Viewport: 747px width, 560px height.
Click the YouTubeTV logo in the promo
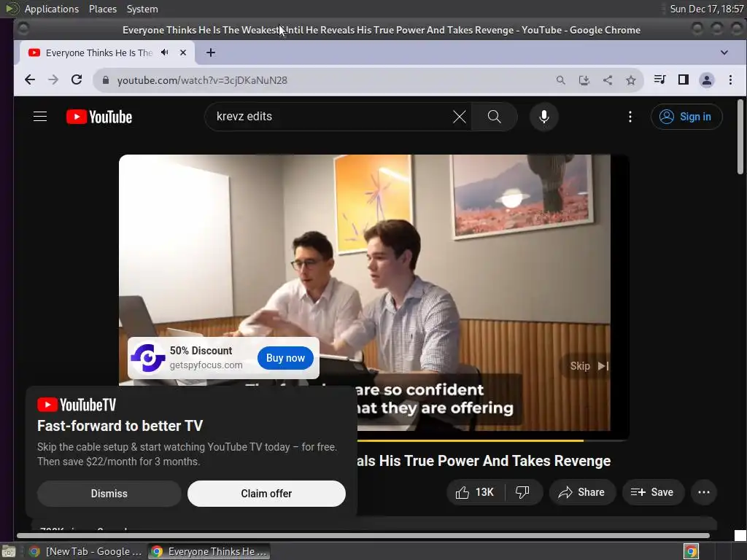pos(77,405)
